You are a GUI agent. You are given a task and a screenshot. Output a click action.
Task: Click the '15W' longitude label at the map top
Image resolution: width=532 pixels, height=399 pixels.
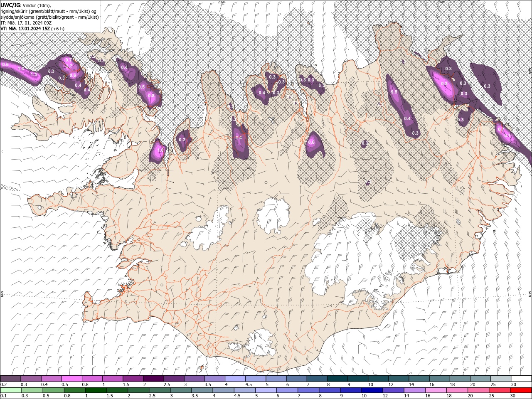[440, 2]
